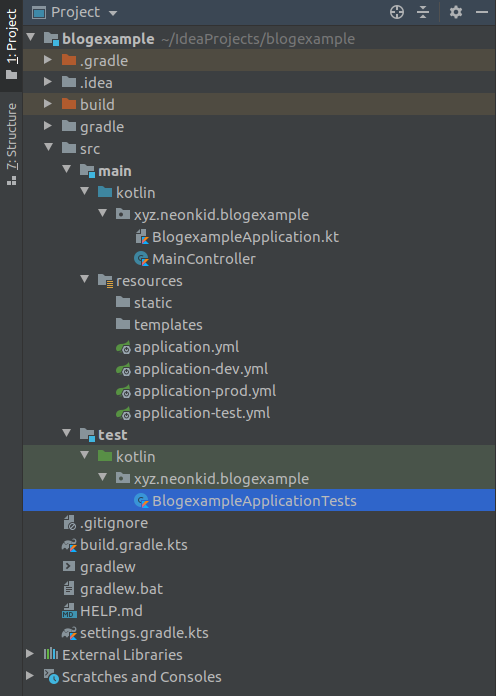
Task: Click the MainController class icon
Action: click(x=141, y=258)
